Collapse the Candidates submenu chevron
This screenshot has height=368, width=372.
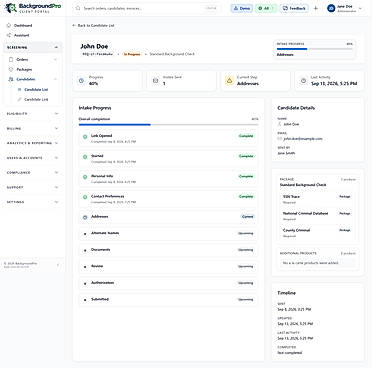[55, 79]
